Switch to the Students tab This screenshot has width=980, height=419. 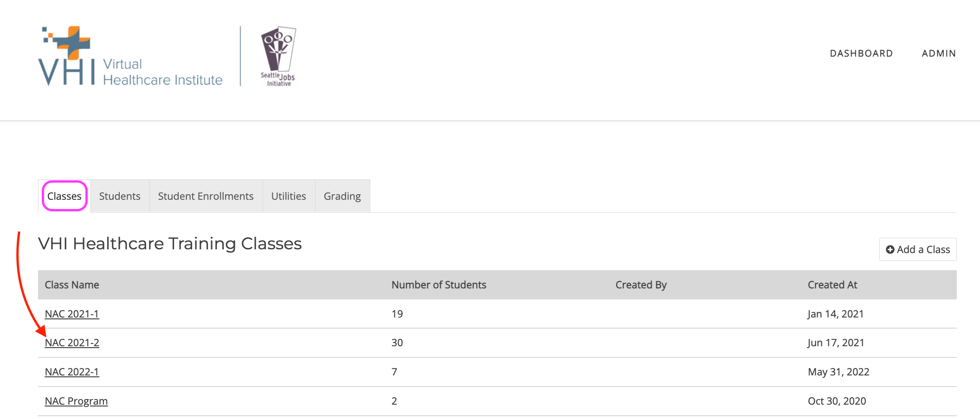click(x=120, y=196)
